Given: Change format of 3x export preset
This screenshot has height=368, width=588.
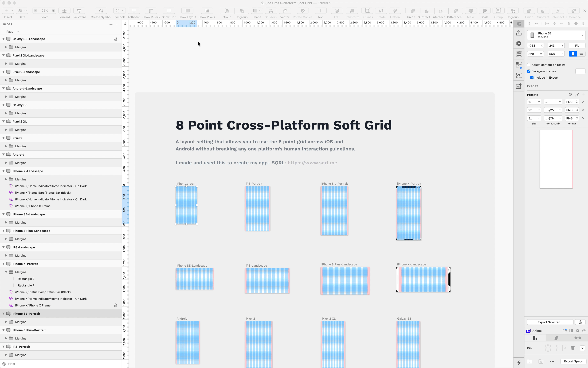Looking at the screenshot, I should (x=572, y=118).
